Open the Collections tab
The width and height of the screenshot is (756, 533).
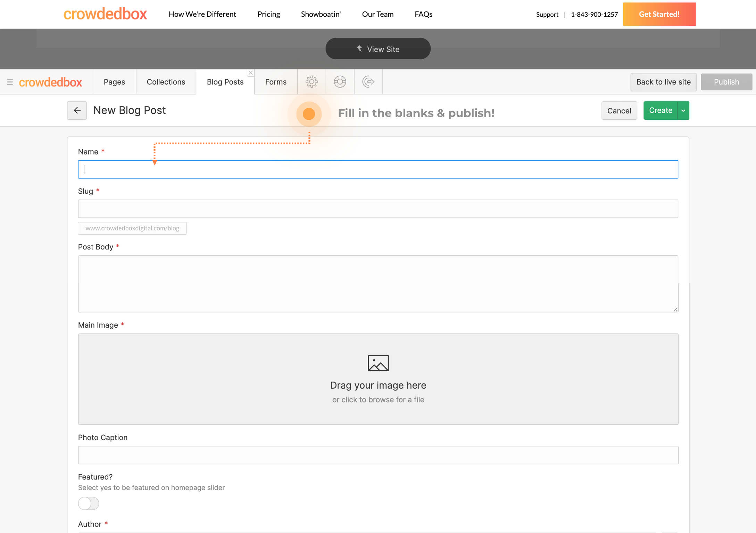pyautogui.click(x=166, y=82)
